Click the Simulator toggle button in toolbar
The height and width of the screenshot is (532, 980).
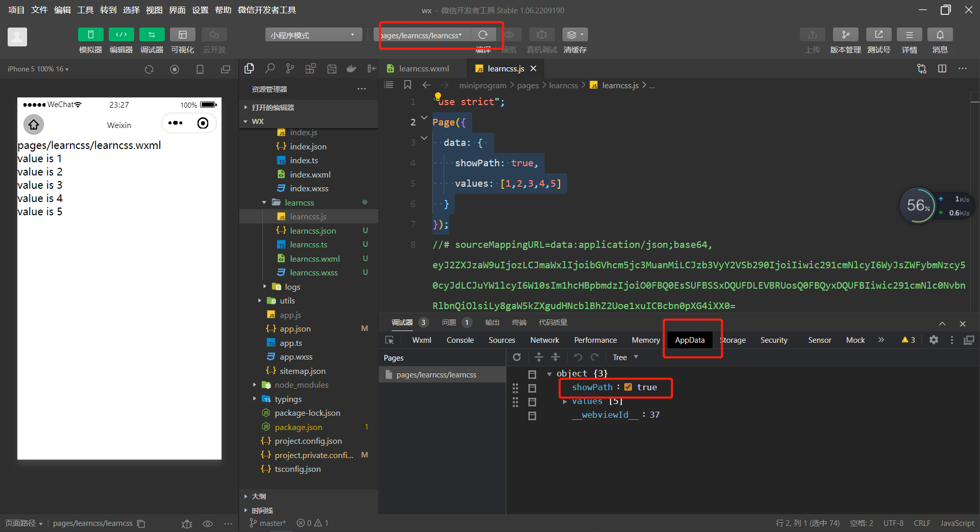click(x=90, y=35)
